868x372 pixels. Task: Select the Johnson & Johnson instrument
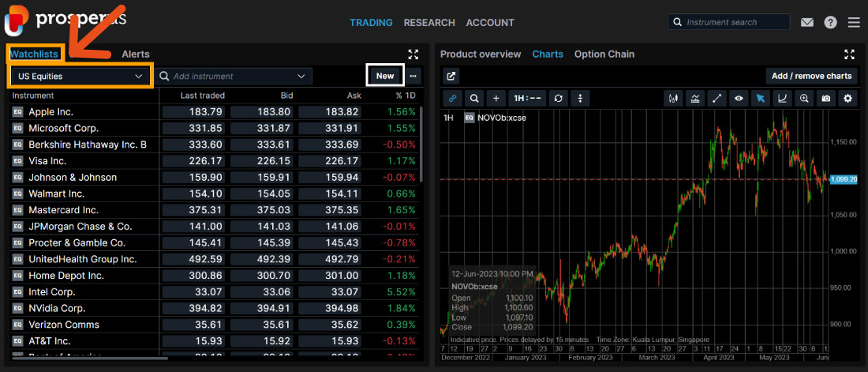73,178
